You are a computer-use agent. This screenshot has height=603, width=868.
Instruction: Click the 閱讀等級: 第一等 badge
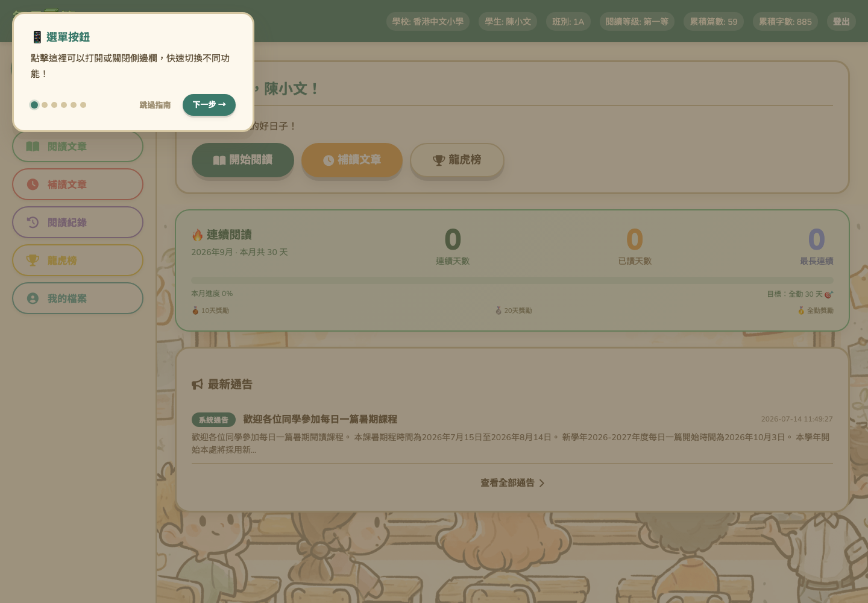pos(637,22)
